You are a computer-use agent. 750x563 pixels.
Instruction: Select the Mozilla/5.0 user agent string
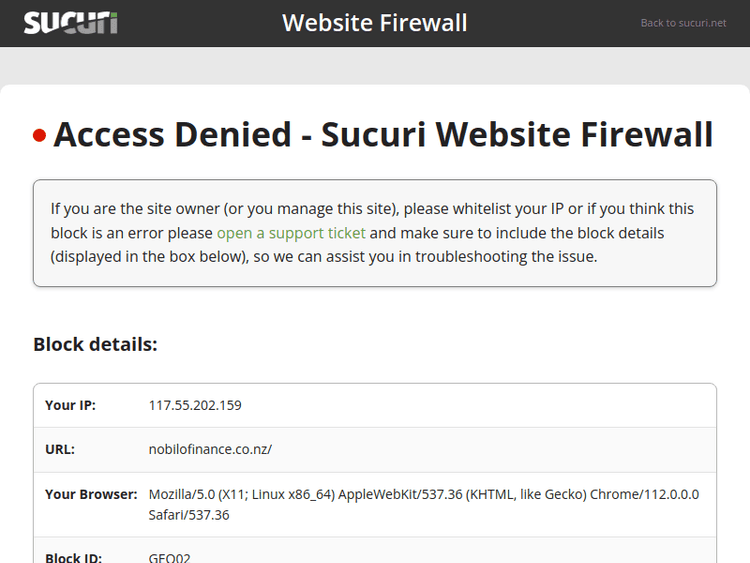pyautogui.click(x=424, y=494)
